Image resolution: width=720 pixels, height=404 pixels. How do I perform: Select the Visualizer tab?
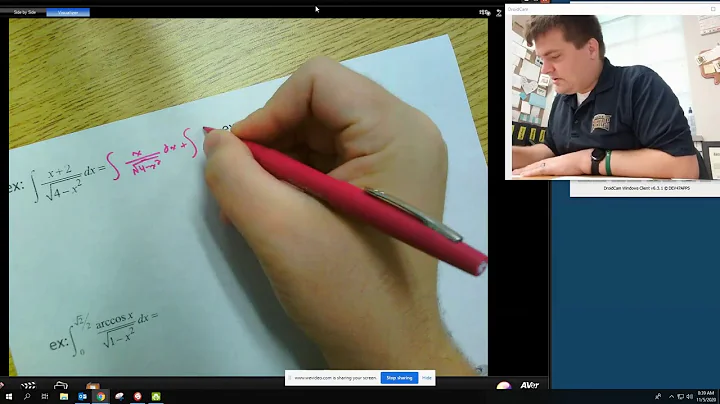coord(68,12)
